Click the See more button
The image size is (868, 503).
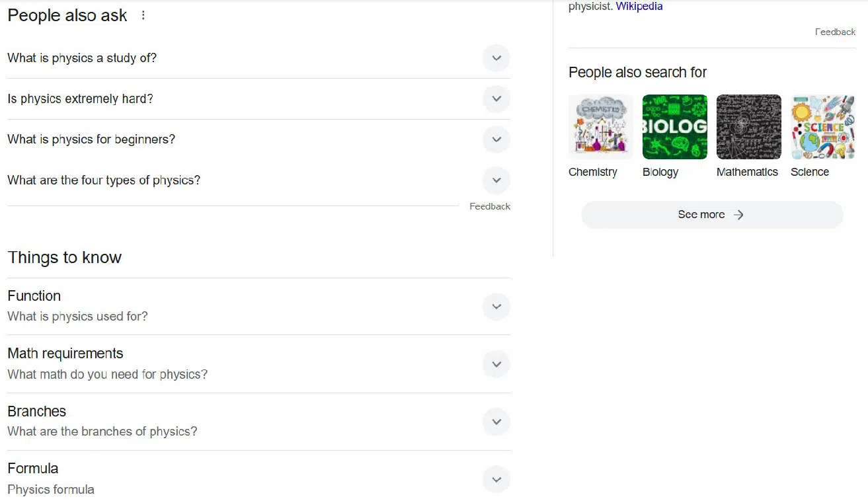coord(712,215)
